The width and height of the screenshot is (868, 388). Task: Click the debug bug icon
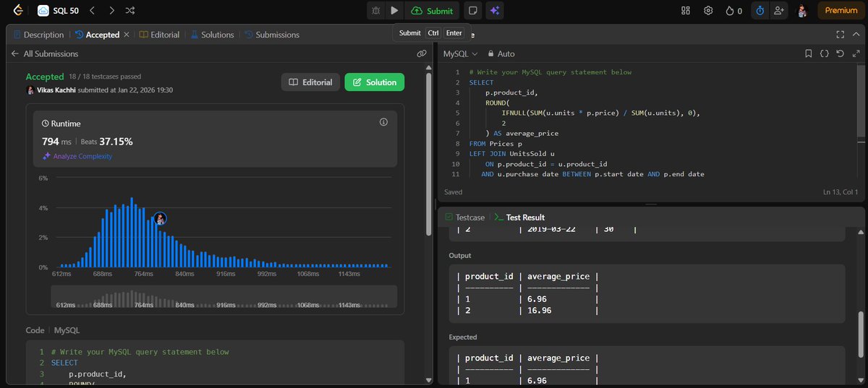point(375,11)
